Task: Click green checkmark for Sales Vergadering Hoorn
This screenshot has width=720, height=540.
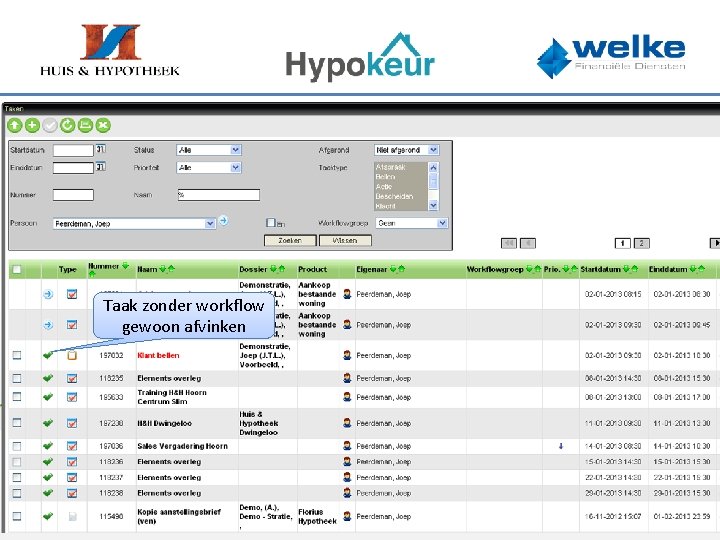Action: click(x=48, y=446)
